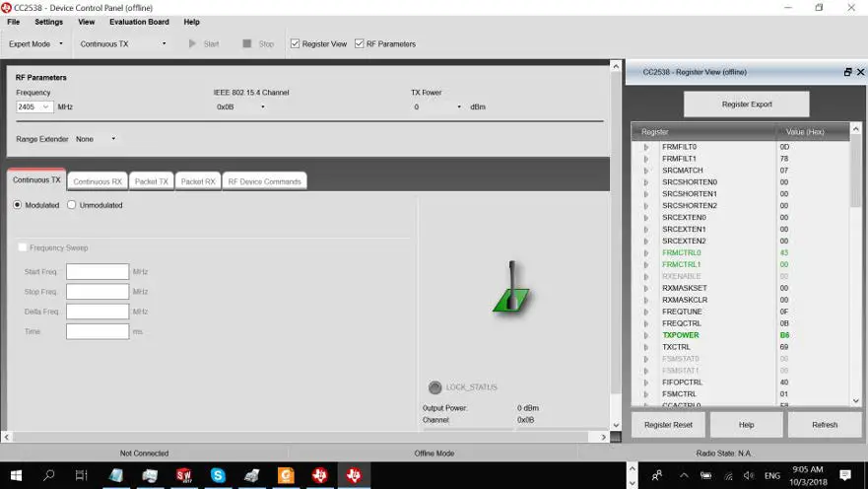The image size is (868, 489).
Task: Click the Stop square icon
Action: click(x=247, y=43)
